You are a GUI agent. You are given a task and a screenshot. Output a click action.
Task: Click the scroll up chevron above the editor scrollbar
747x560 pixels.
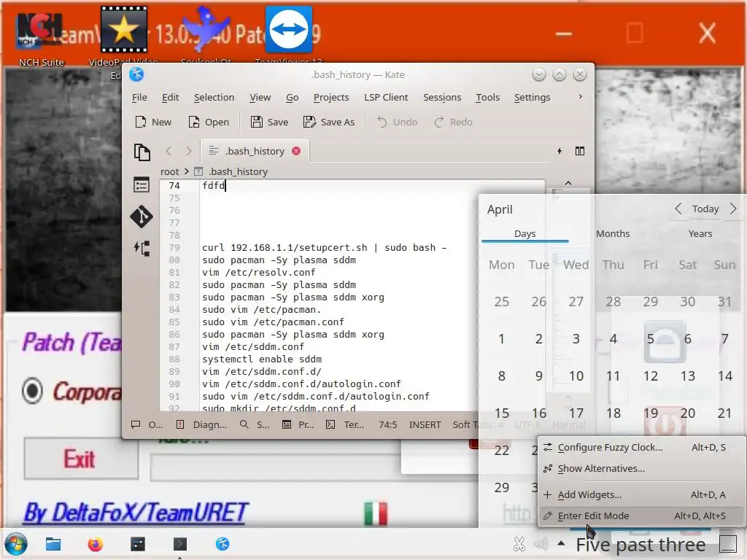pos(568,183)
